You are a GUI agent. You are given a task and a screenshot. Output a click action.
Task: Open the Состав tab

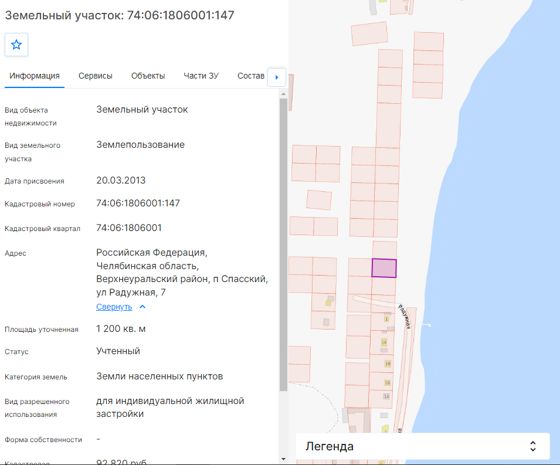[251, 76]
